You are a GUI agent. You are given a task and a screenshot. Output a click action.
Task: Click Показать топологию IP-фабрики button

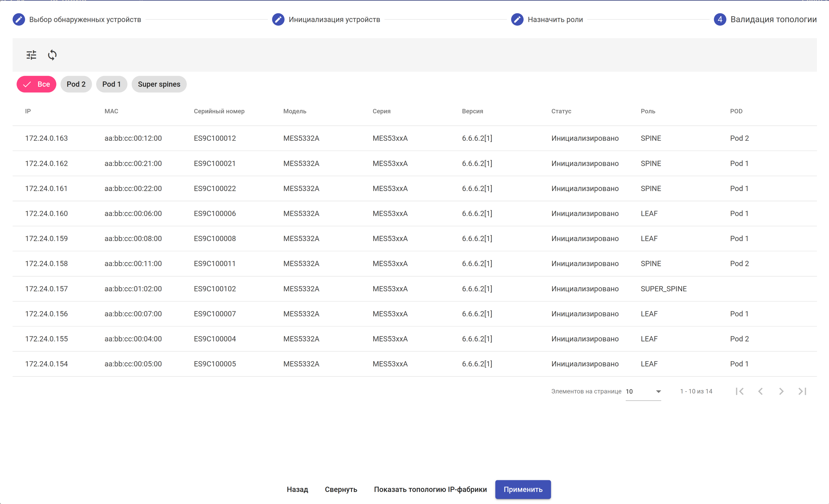[430, 490]
